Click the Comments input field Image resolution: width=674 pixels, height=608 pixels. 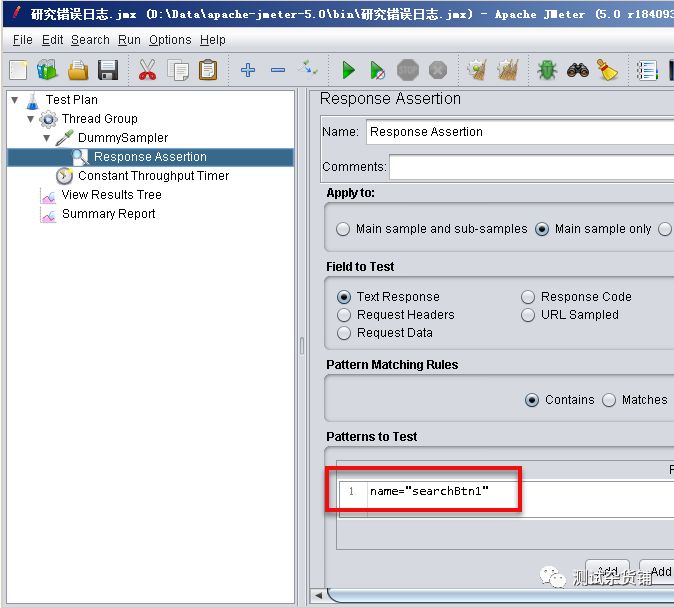click(x=531, y=167)
